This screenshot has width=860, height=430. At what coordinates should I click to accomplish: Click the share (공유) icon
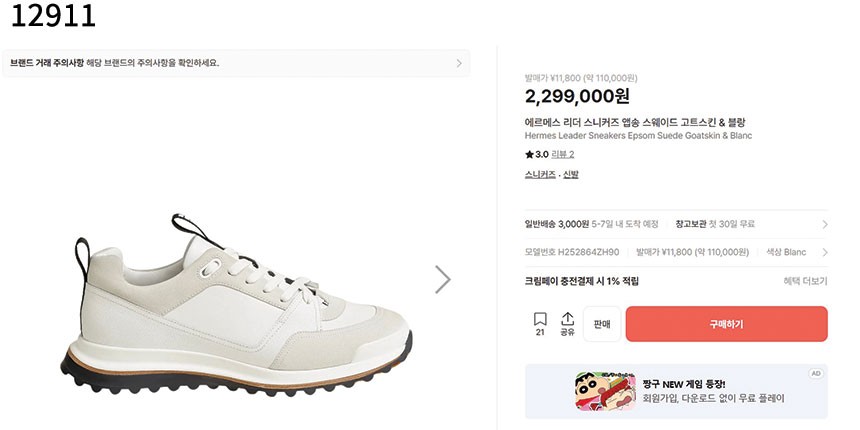pos(567,320)
